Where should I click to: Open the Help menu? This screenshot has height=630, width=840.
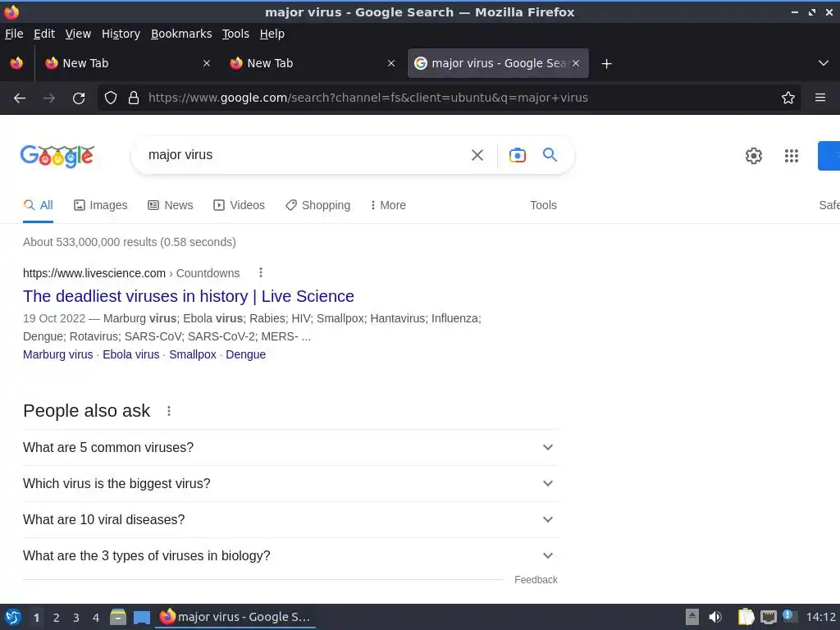[272, 34]
